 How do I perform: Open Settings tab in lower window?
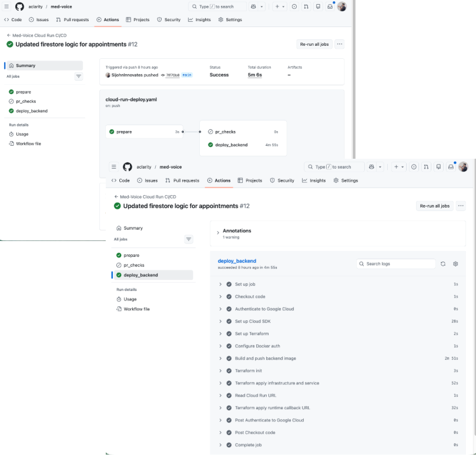346,180
